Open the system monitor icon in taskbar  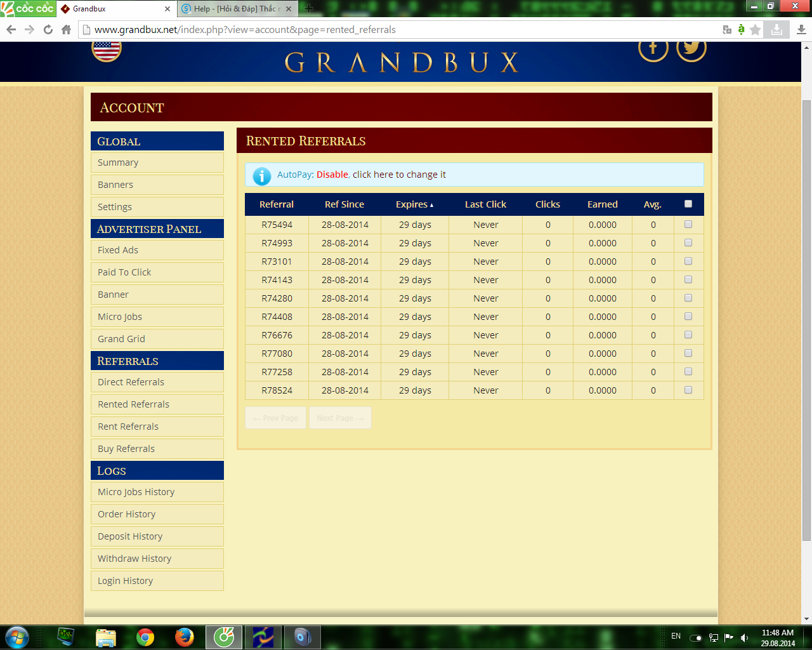(66, 637)
